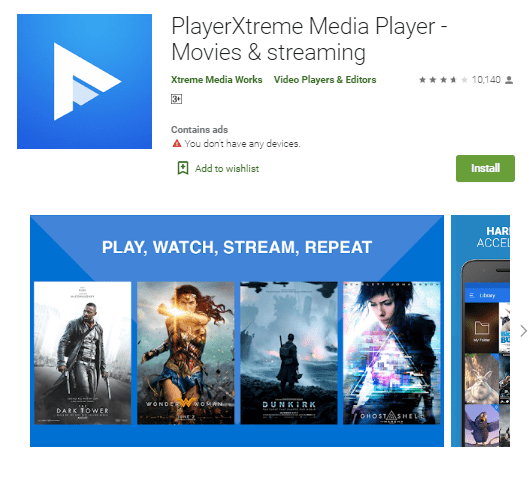The image size is (531, 477).
Task: Click the reviewers person icon
Action: pyautogui.click(x=509, y=80)
